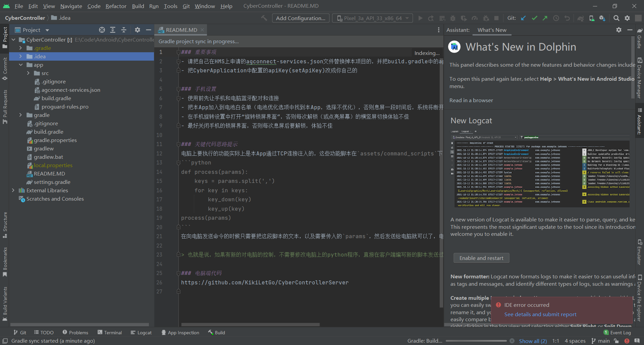Open Assistant panel settings gear
644x345 pixels.
[x=619, y=30]
